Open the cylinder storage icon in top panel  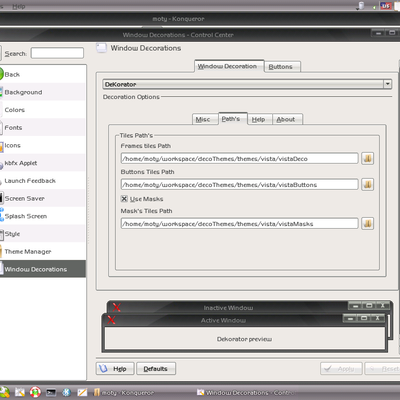[x=361, y=6]
